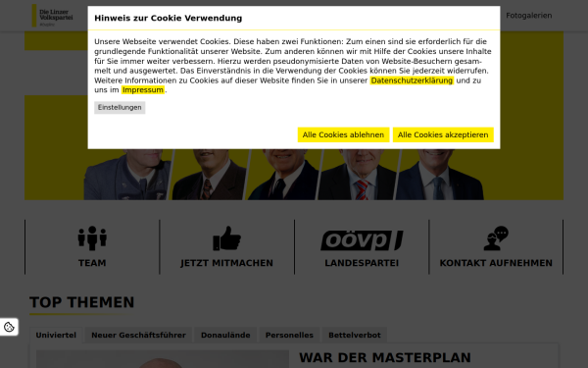The height and width of the screenshot is (368, 588).
Task: Reject cookies with Alle Cookies ablehnen
Action: [x=343, y=134]
